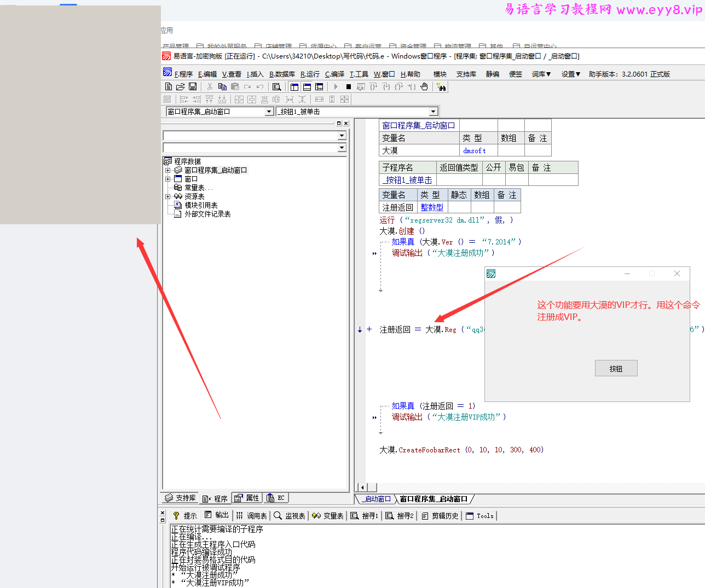Switch to the 支持库 tab

coord(181,498)
